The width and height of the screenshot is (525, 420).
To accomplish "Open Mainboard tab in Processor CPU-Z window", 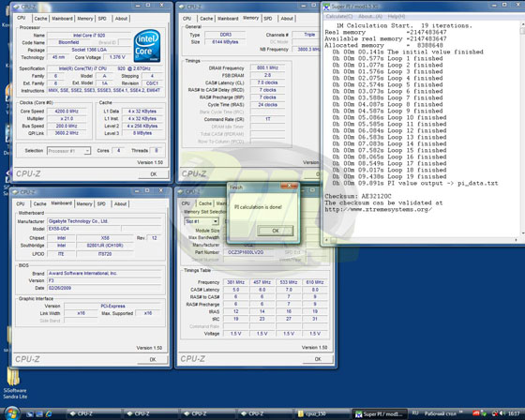I will [62, 19].
